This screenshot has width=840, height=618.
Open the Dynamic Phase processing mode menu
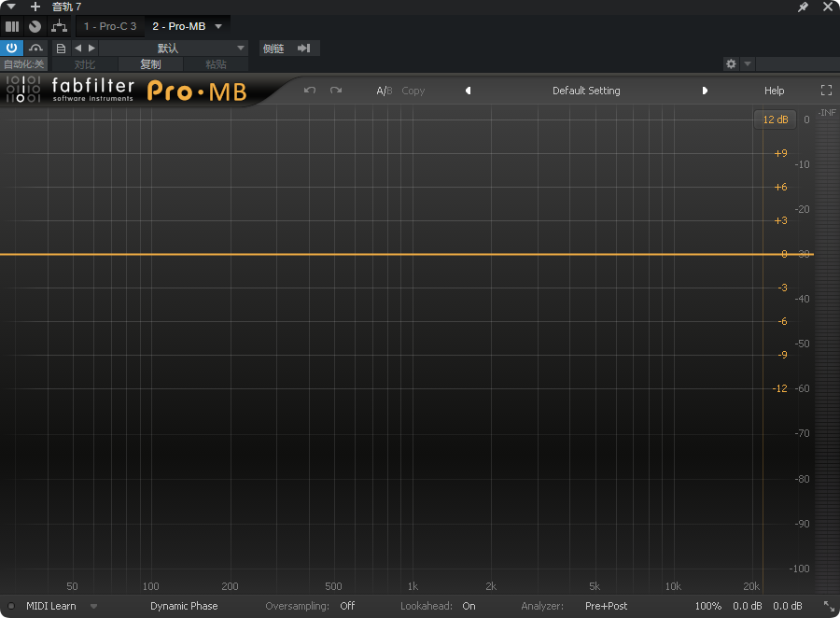184,606
